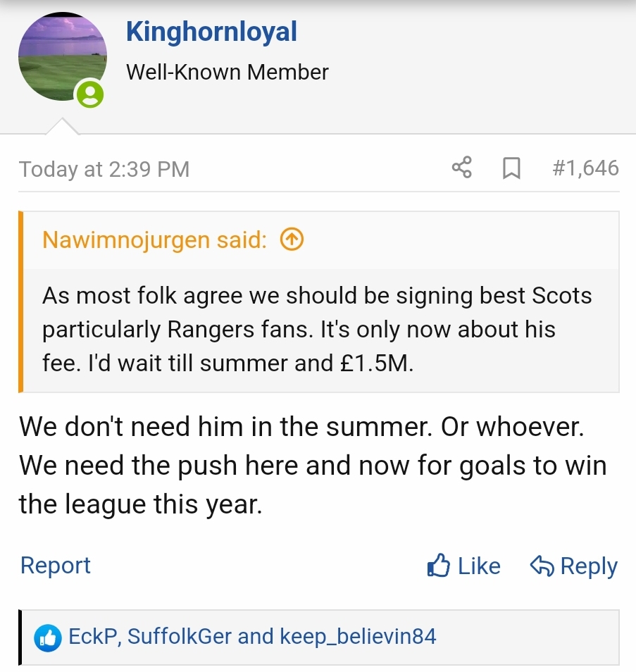The width and height of the screenshot is (636, 672).
Task: Open keep_believin84's profile from likes list
Action: (358, 637)
